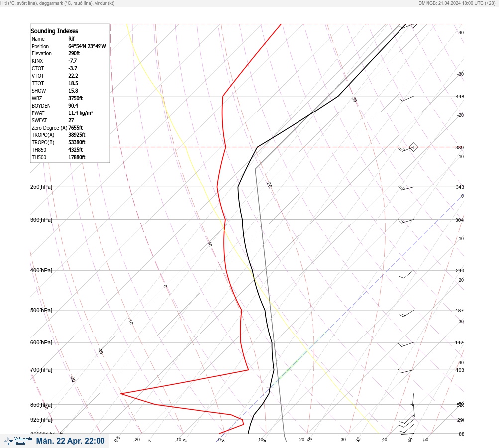Click the wind barb at 400 hPa

(406, 274)
